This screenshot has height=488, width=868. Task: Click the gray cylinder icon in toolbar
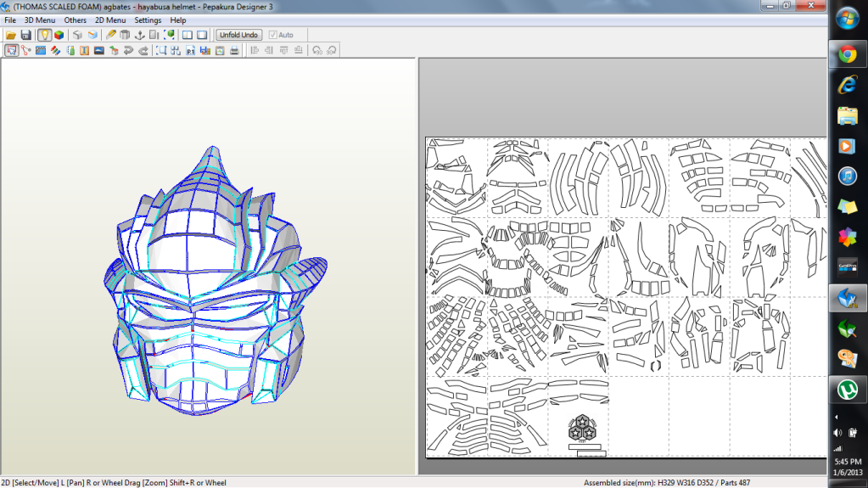click(x=125, y=35)
